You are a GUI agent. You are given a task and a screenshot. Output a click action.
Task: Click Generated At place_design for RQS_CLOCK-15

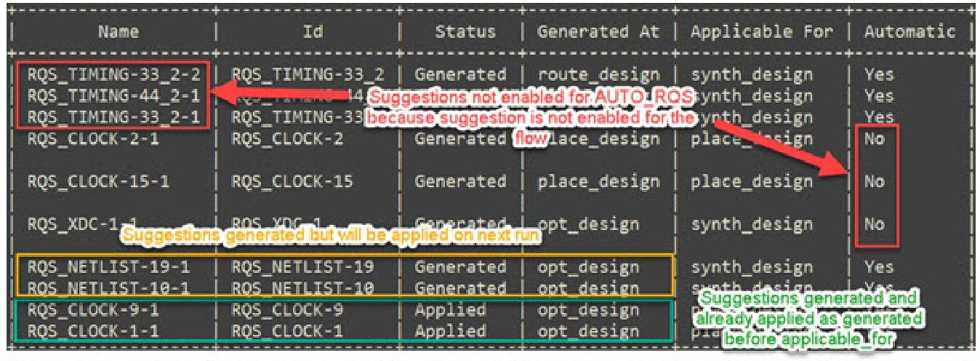[599, 180]
